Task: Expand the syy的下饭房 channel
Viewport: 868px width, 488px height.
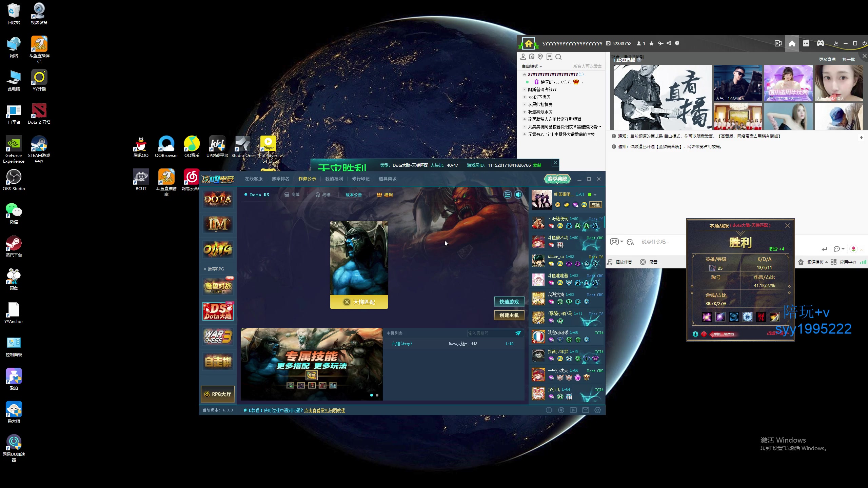Action: coord(525,97)
